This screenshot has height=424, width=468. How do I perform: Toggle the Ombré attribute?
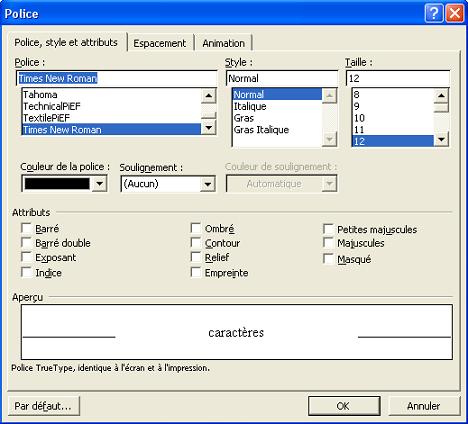click(x=196, y=228)
